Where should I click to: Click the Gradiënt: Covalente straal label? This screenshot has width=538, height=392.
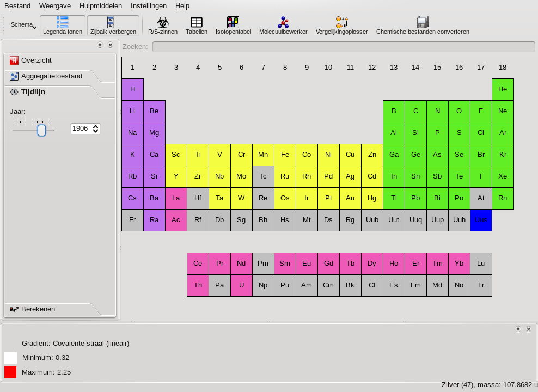76,344
